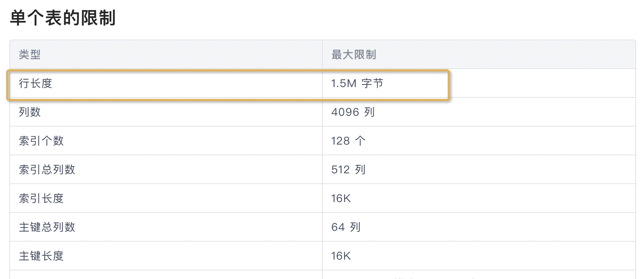Select the 列数 row label
The image size is (644, 279).
30,112
